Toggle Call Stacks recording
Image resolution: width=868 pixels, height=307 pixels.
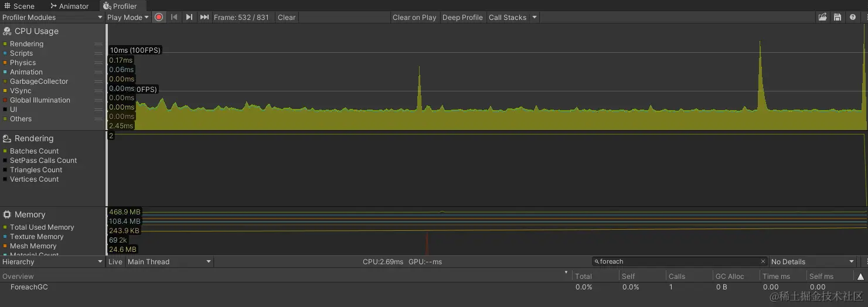point(508,17)
